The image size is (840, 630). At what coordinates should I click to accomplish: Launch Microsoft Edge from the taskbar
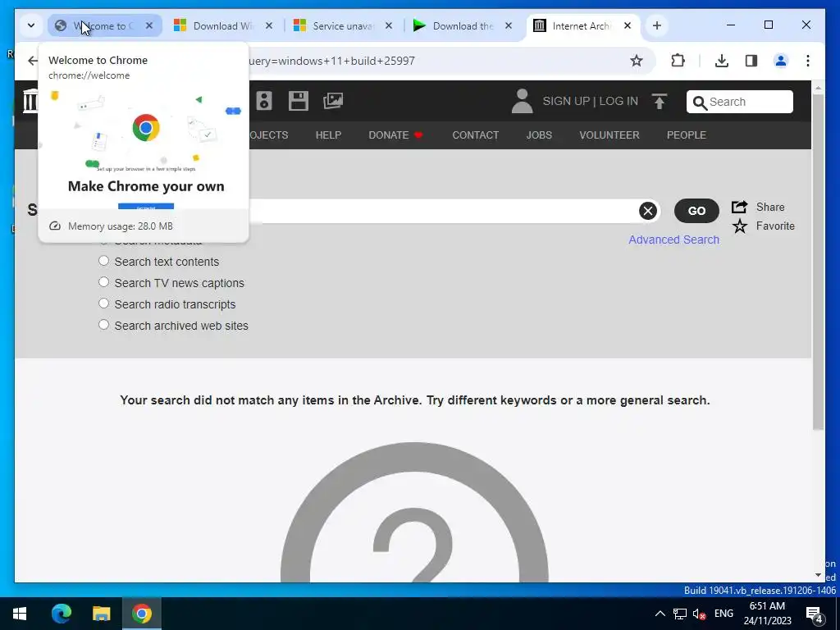click(x=61, y=614)
